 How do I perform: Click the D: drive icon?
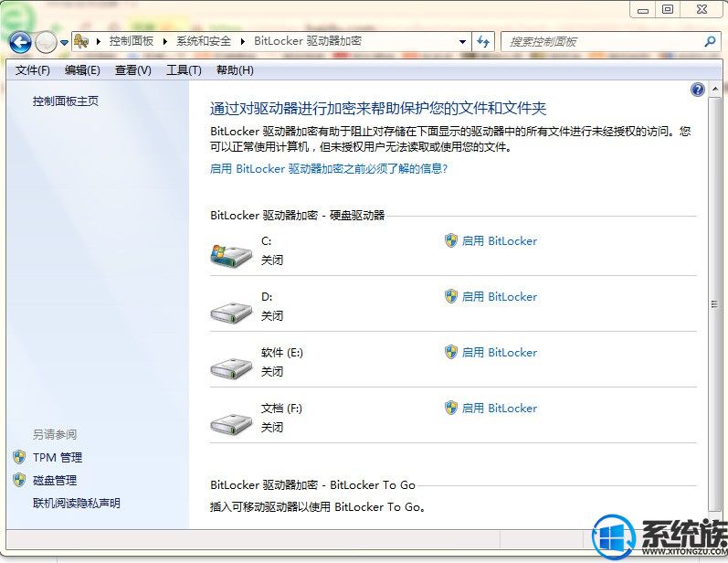[x=231, y=313]
